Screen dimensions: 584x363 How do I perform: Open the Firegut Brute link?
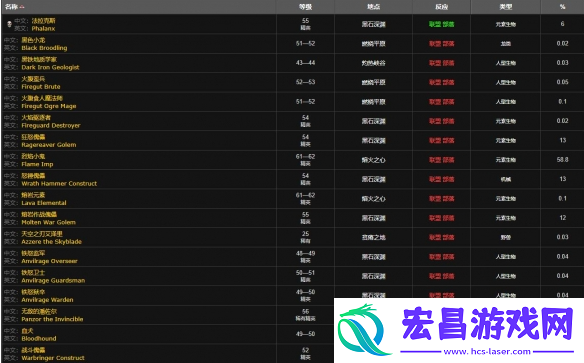coord(41,87)
